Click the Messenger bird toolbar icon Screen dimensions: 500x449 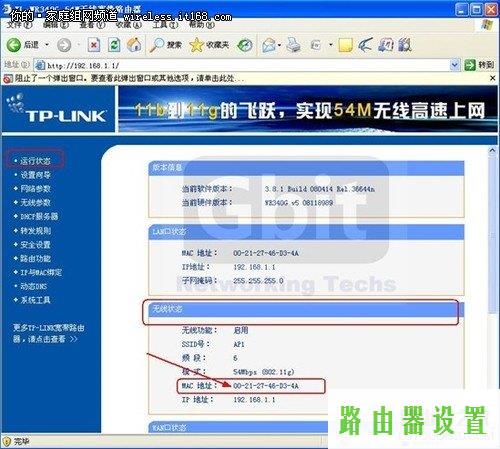366,45
